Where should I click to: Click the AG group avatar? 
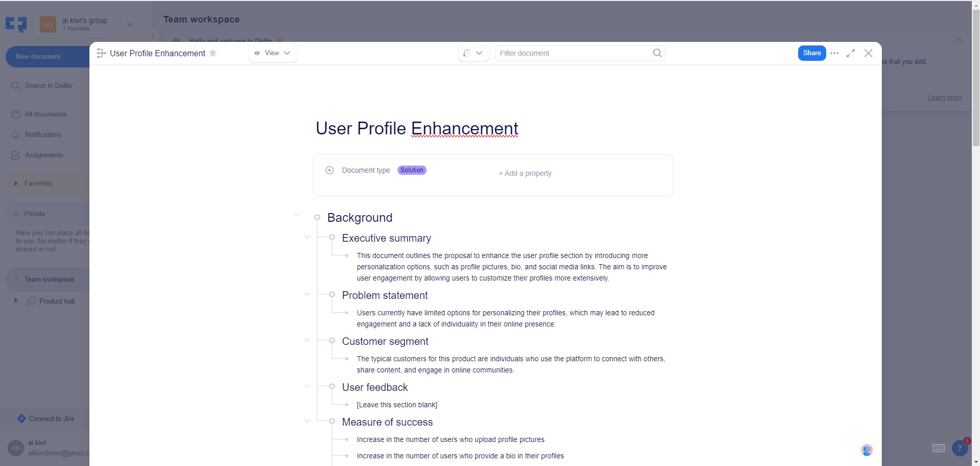(48, 24)
